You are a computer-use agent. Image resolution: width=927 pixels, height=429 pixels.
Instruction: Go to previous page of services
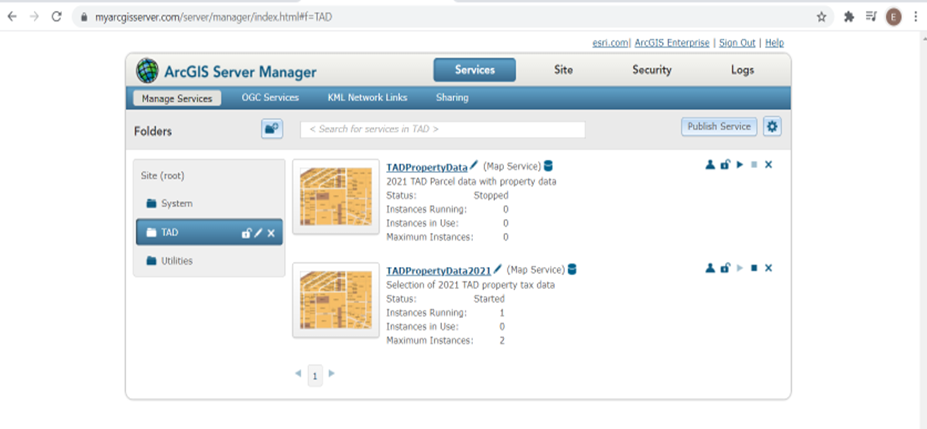[298, 373]
